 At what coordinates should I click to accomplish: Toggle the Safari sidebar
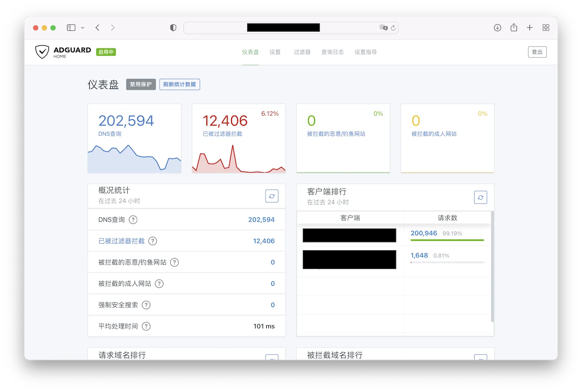pyautogui.click(x=71, y=27)
